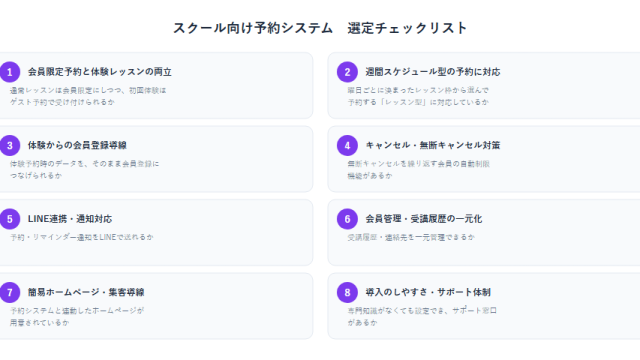Image resolution: width=640 pixels, height=360 pixels.
Task: Open the キャンセル・無断キャンセル対策 item title
Action: point(433,145)
